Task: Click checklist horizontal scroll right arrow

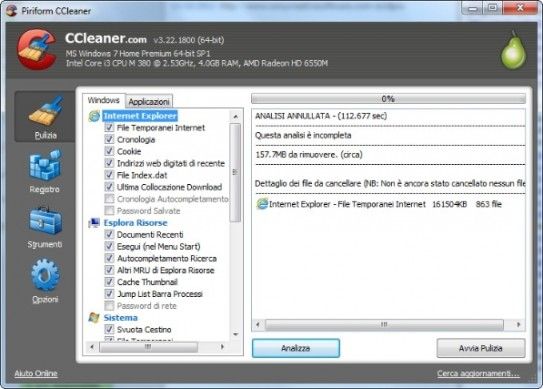Action: coord(222,346)
